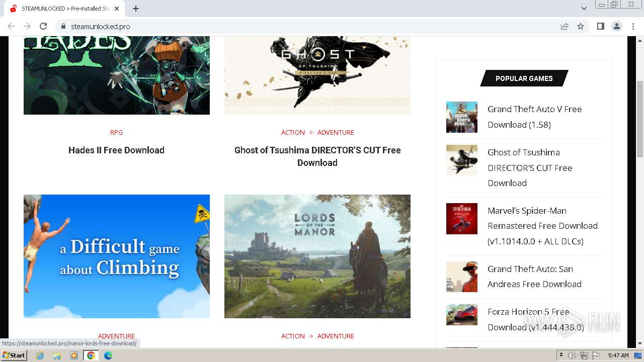Image resolution: width=644 pixels, height=362 pixels.
Task: Click ADVENTURE category under Climbing game
Action: click(116, 336)
